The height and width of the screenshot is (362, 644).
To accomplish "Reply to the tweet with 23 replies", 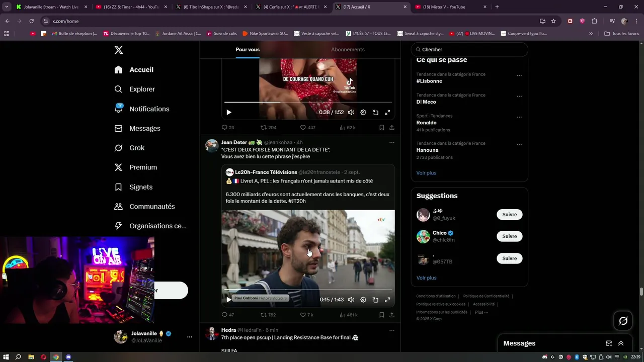I will pyautogui.click(x=227, y=128).
